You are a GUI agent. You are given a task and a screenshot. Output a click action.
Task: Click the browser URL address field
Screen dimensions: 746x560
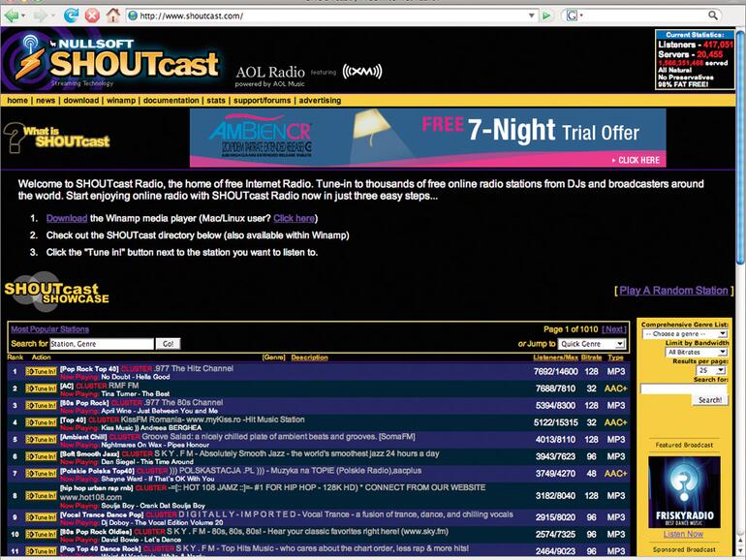(328, 16)
